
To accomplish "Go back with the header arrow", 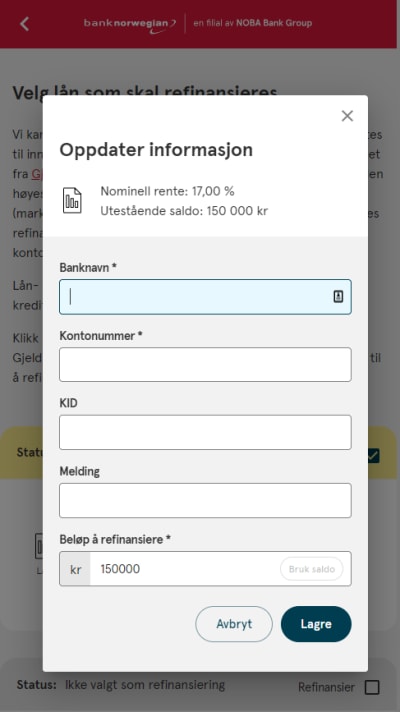I will [x=25, y=24].
